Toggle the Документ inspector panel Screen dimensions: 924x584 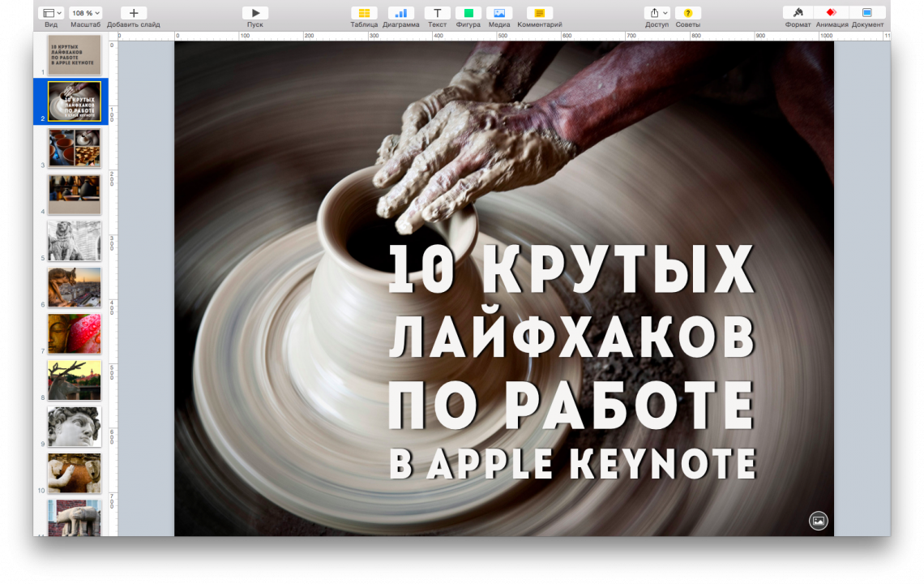(867, 13)
